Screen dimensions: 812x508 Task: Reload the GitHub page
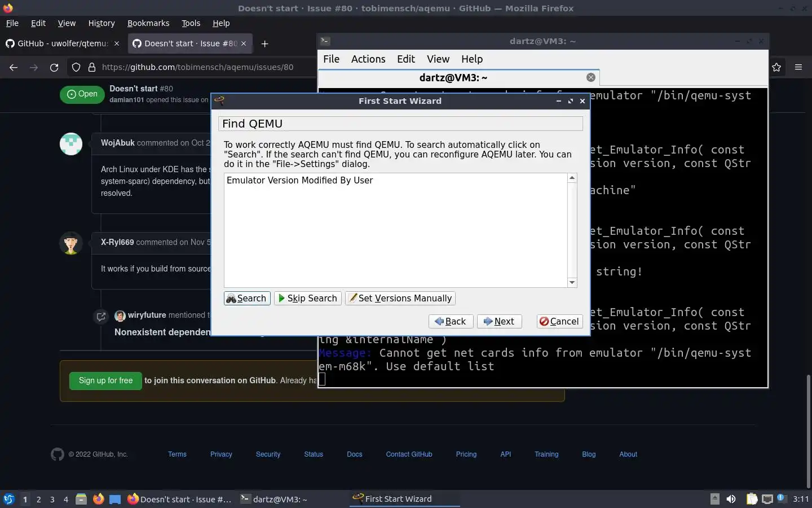tap(54, 67)
